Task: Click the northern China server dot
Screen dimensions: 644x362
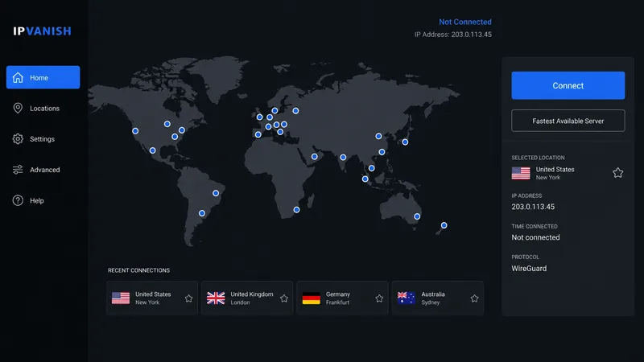Action: (x=378, y=136)
